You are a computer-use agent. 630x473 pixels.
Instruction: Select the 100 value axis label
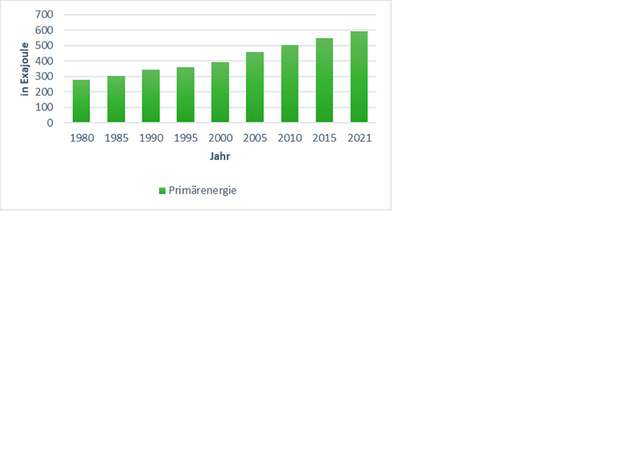[45, 107]
